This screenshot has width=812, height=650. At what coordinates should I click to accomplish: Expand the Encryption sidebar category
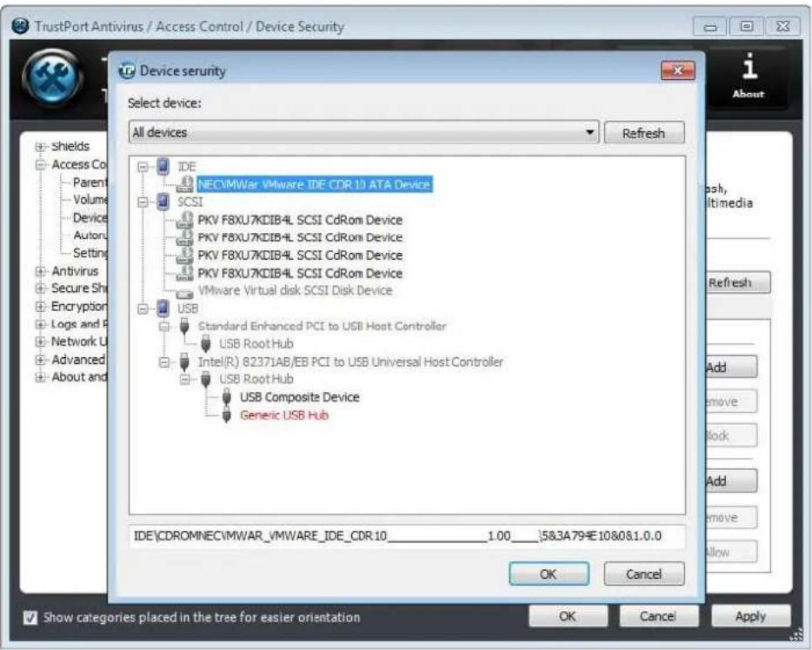pos(40,307)
